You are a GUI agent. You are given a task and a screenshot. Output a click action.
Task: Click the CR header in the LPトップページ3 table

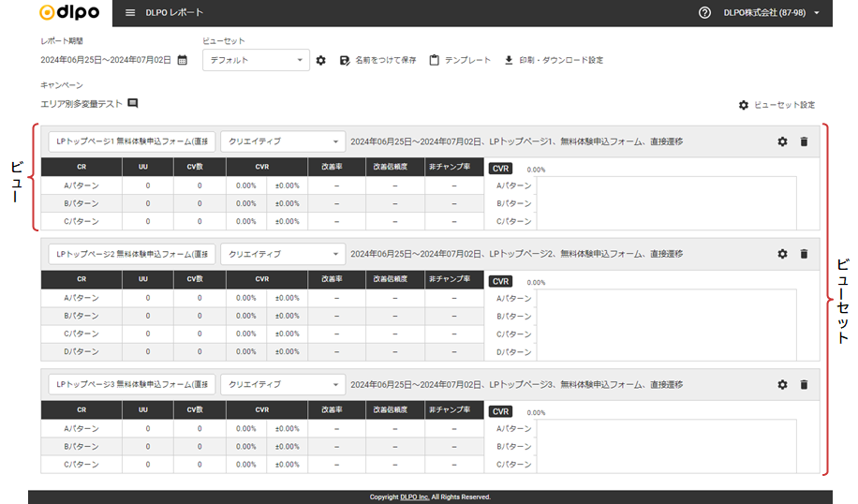81,409
